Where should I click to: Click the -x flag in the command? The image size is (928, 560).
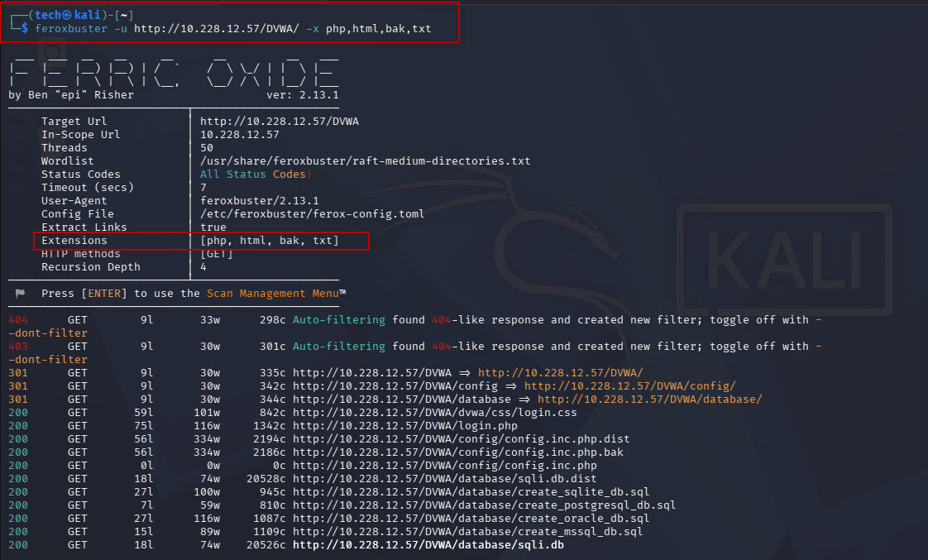[x=313, y=28]
